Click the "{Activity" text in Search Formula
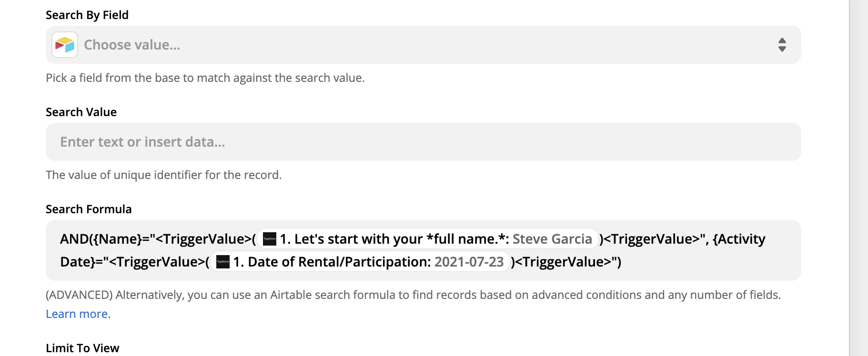868x356 pixels. coord(739,239)
